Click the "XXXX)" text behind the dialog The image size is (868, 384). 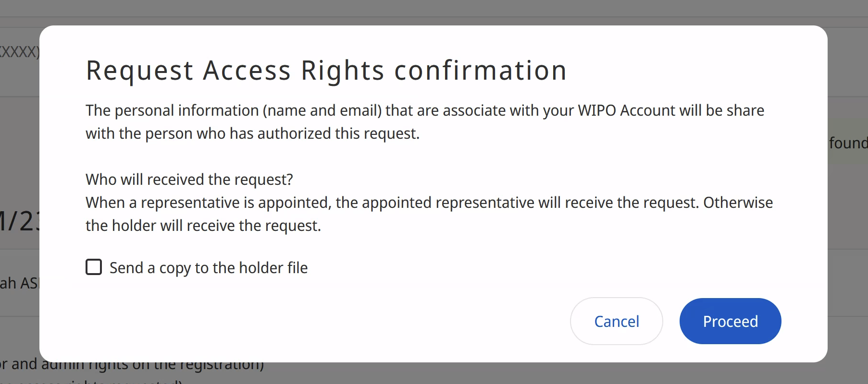19,51
